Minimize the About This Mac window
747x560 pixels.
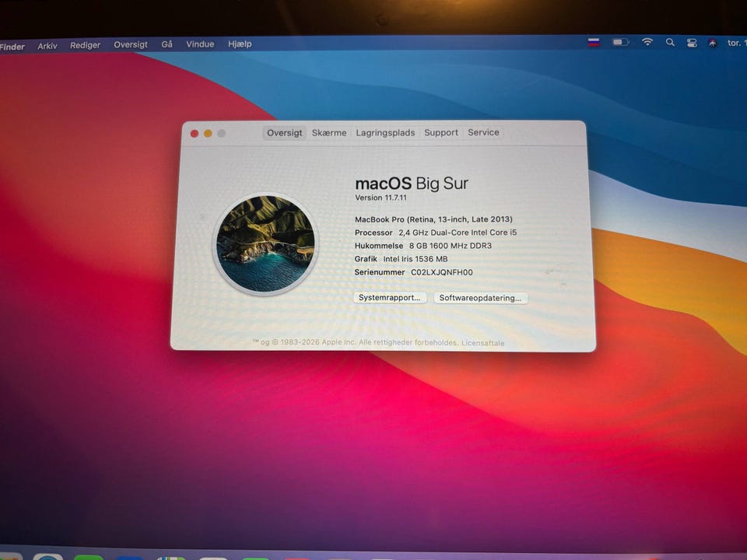point(209,134)
